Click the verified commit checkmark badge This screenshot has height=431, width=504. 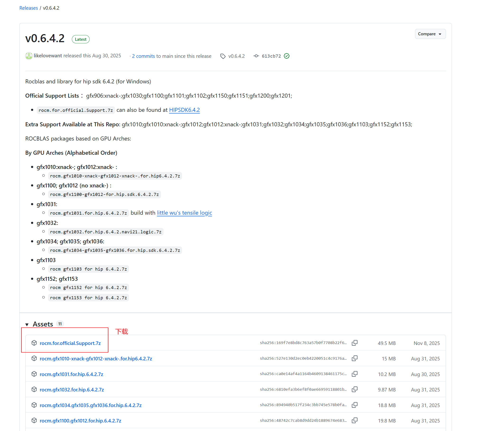287,56
